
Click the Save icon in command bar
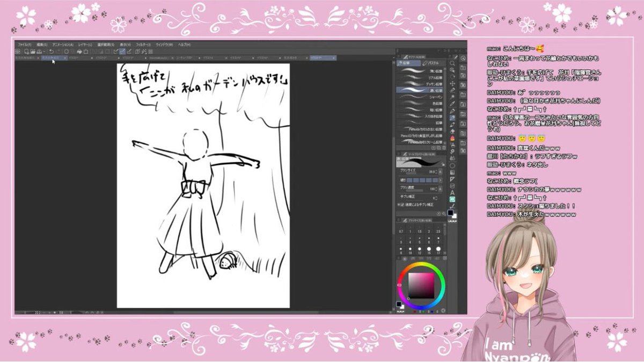(x=39, y=51)
